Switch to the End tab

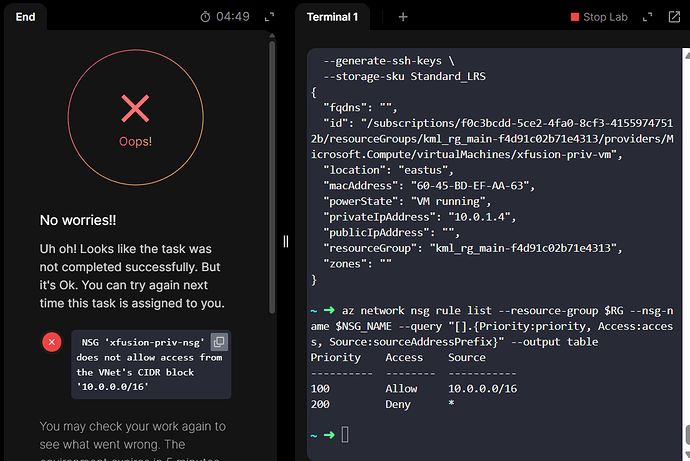coord(26,17)
